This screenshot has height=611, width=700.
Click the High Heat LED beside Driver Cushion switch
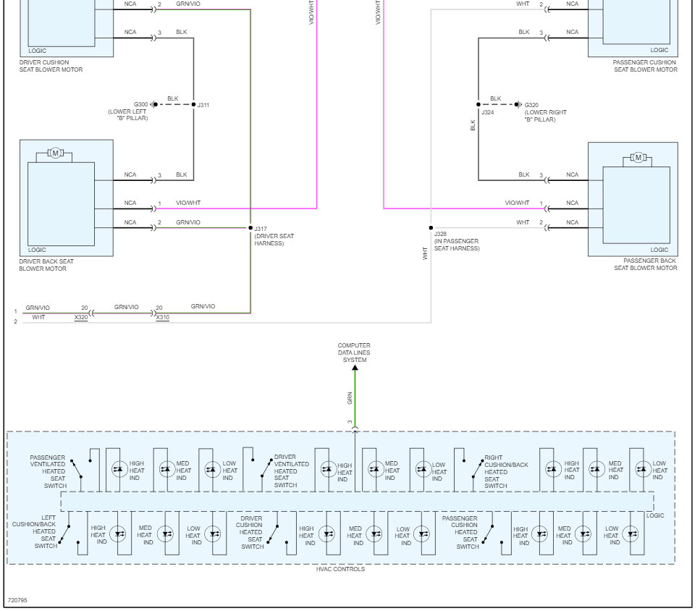click(x=326, y=534)
